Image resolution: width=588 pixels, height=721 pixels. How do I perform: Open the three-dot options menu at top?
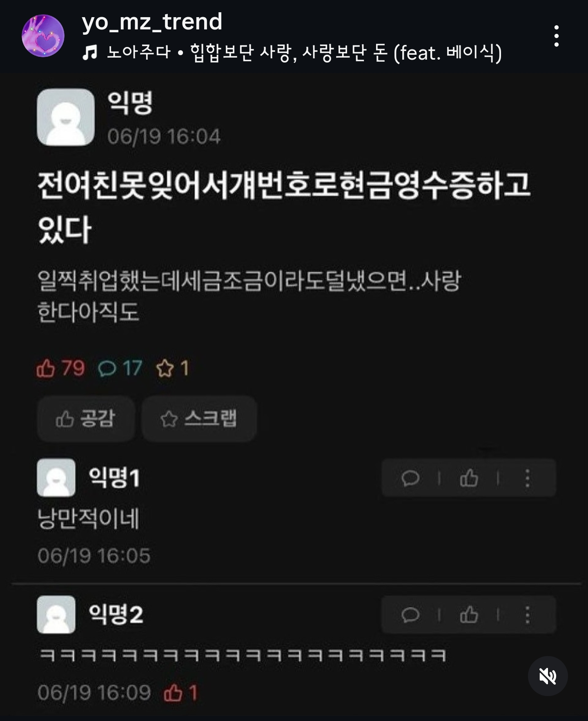pos(556,36)
